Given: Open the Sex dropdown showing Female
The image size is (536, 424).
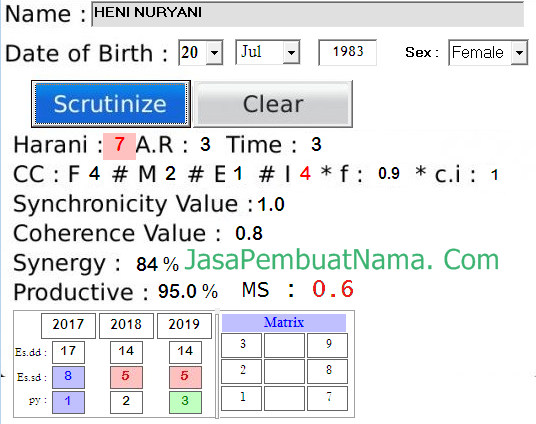Looking at the screenshot, I should coord(519,53).
